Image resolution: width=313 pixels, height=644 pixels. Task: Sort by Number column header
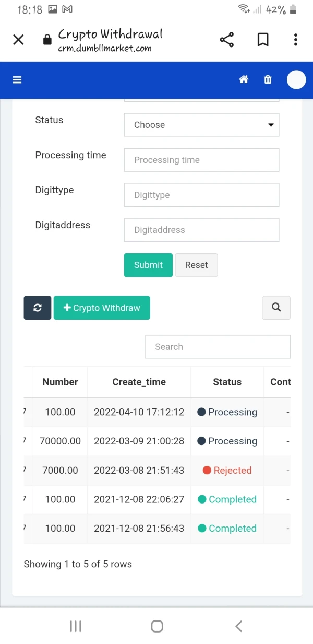click(60, 382)
